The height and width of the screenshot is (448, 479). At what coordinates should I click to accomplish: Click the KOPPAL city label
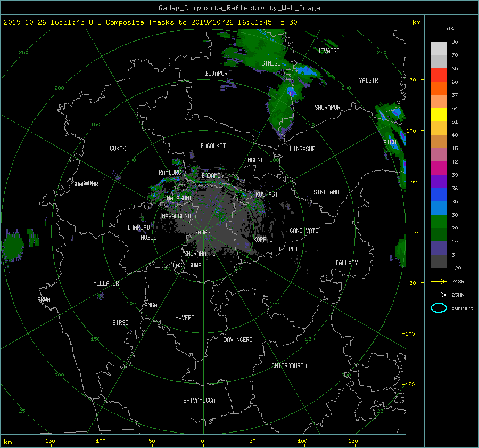[x=263, y=240]
